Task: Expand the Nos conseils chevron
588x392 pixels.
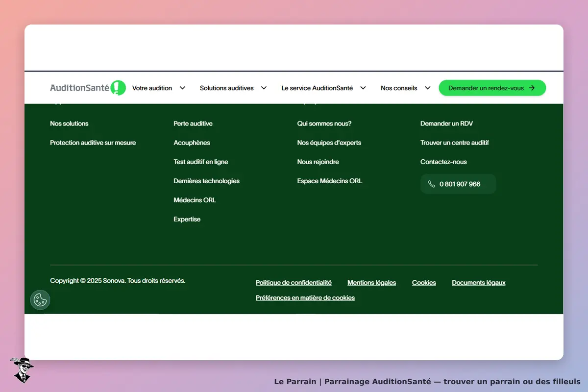Action: click(x=427, y=88)
